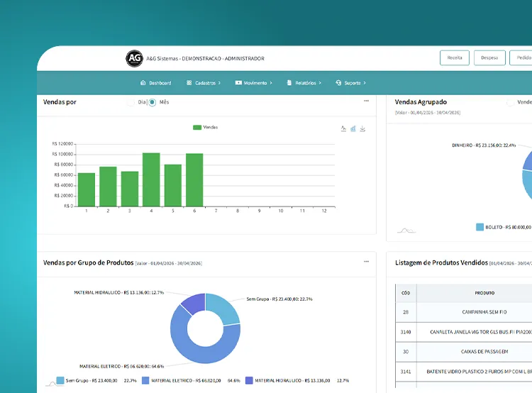Click the CANALETA JANELA VIG TOR product row

coord(464,332)
